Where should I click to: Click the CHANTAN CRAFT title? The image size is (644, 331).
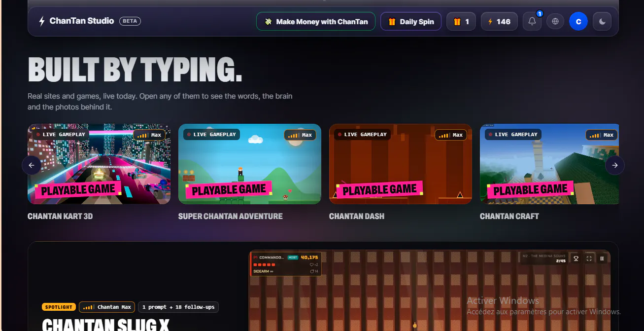pos(509,216)
